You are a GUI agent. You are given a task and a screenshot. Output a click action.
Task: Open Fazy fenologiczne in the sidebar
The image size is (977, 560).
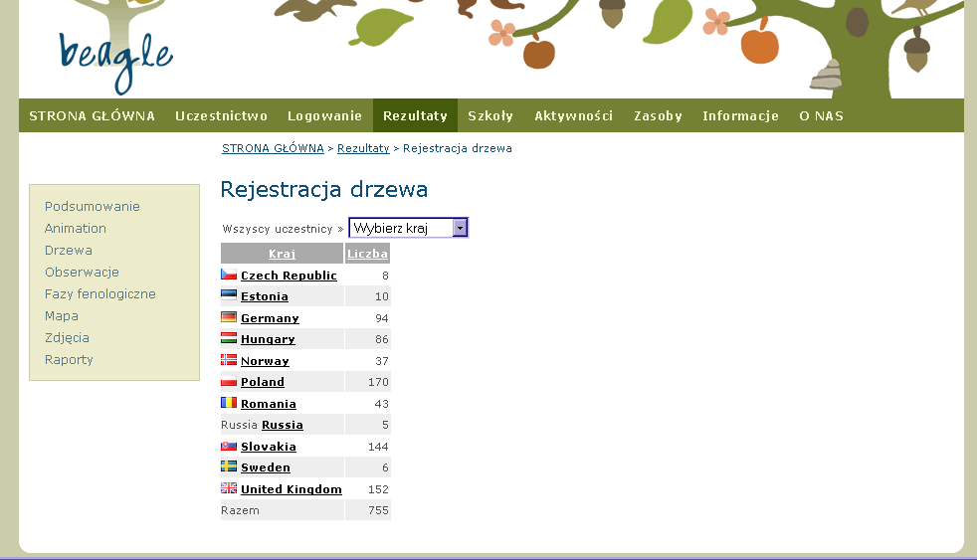pos(100,293)
